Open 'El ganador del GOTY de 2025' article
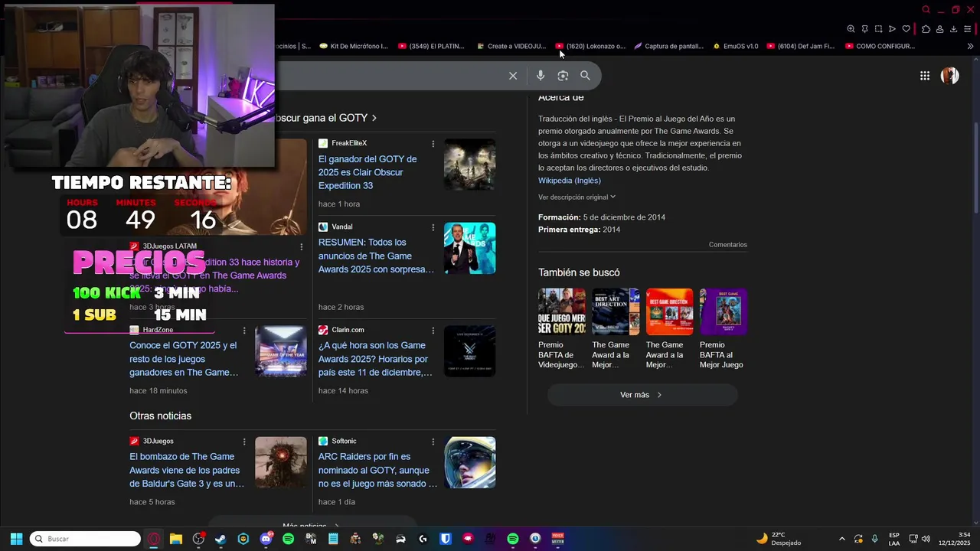980x551 pixels. point(367,172)
